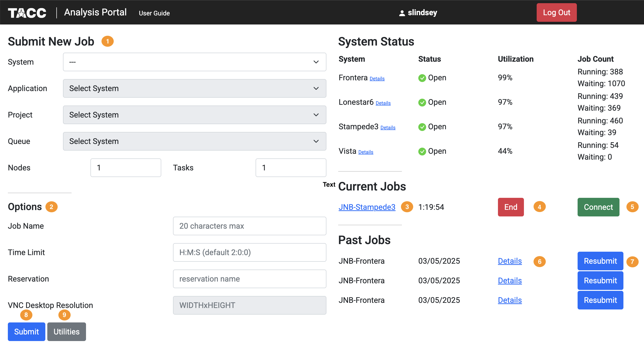Click Stampede3's green Open status icon
The width and height of the screenshot is (644, 355).
click(422, 127)
